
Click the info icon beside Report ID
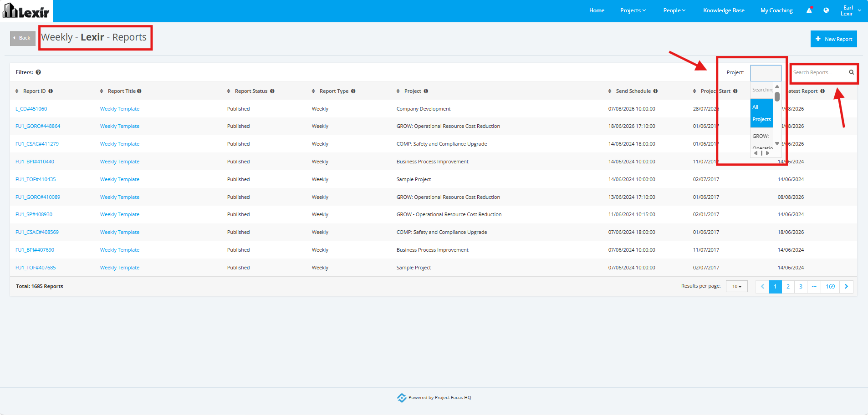[51, 91]
